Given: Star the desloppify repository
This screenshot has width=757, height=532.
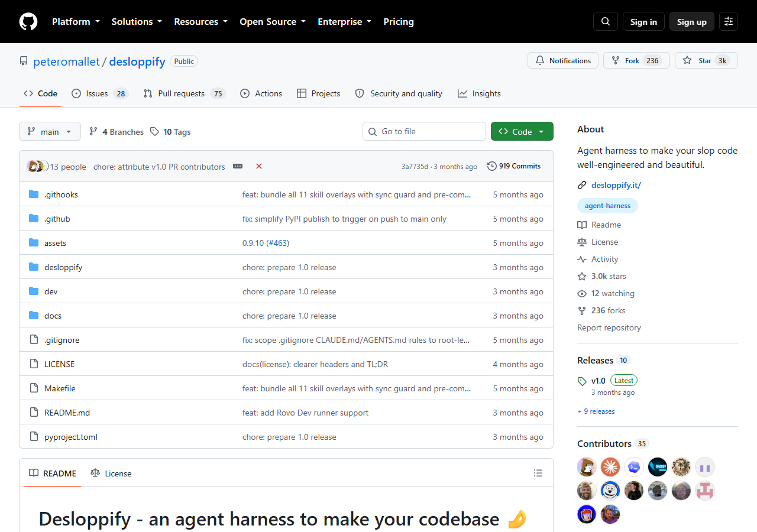Looking at the screenshot, I should (706, 60).
